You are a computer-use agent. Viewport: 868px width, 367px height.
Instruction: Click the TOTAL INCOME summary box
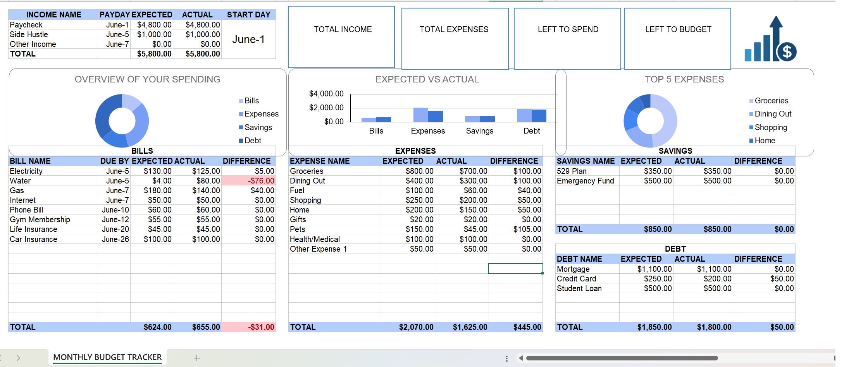coord(341,37)
